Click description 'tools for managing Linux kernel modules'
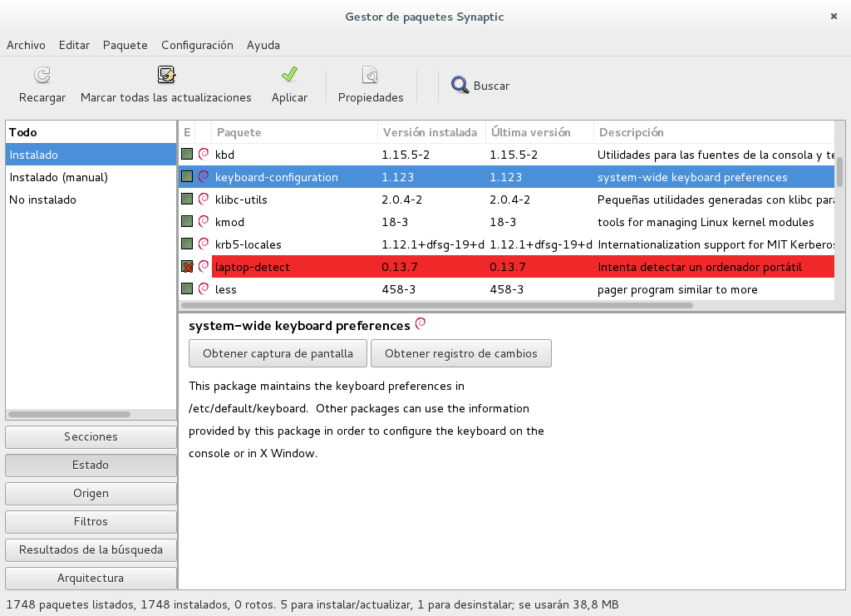Viewport: 851px width, 616px height. coord(706,222)
